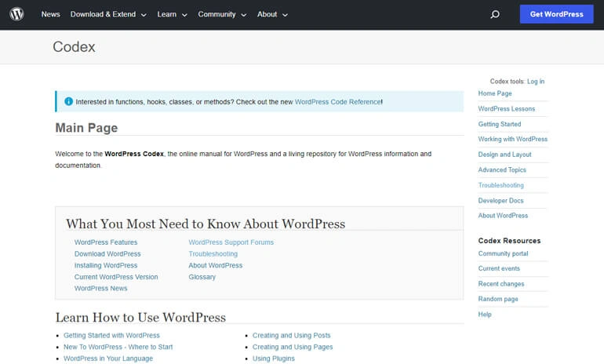Screen dimensions: 604x364
Task: Click the Get WordPress button
Action: click(556, 14)
